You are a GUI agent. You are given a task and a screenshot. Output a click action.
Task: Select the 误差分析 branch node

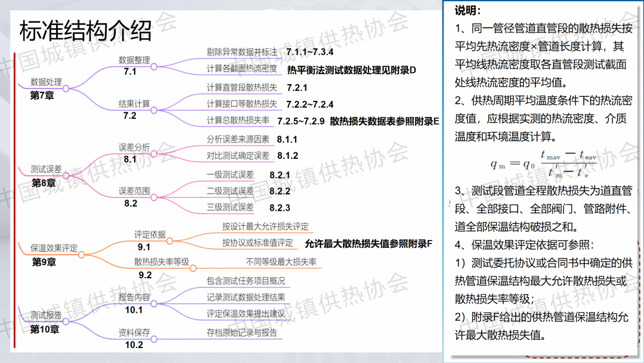[x=134, y=147]
